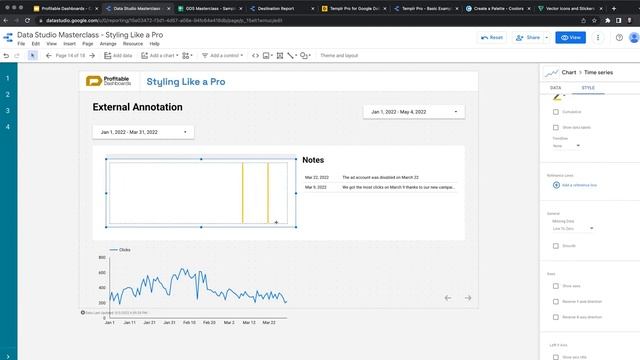Open the Trendline dropdown
Screen dimensions: 640x360
click(x=566, y=146)
